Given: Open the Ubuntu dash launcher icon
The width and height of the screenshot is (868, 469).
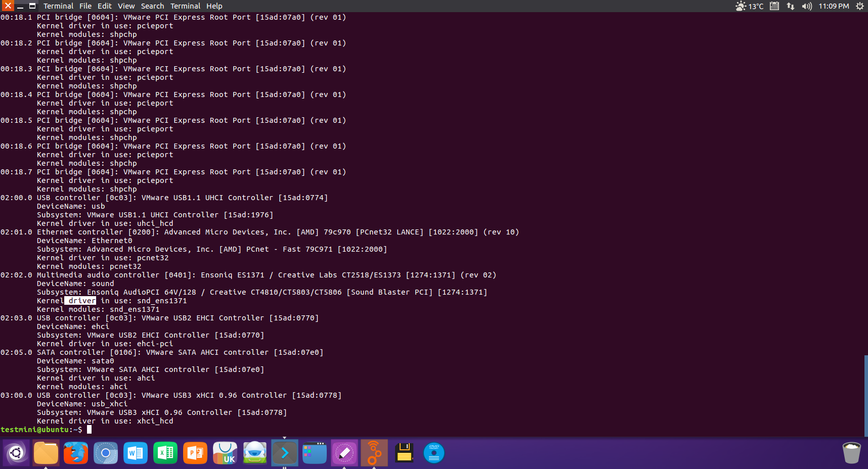Looking at the screenshot, I should [16, 453].
